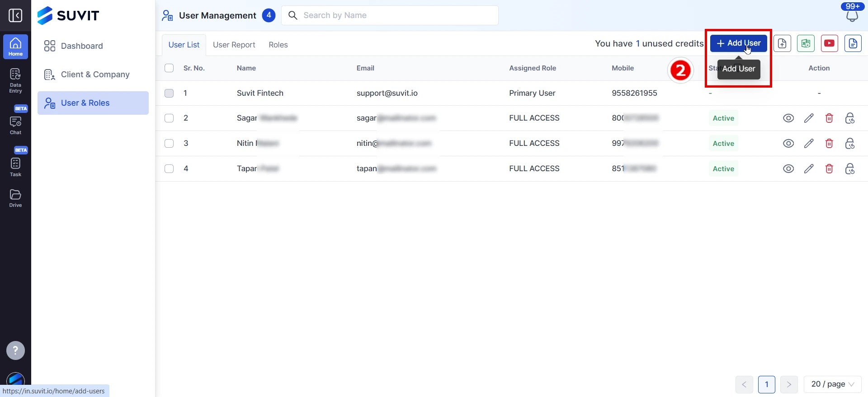Open the help question mark button
The width and height of the screenshot is (868, 397).
(15, 350)
